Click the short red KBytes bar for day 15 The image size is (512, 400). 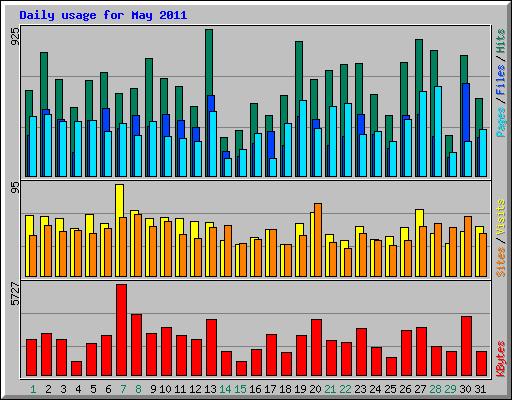point(241,369)
